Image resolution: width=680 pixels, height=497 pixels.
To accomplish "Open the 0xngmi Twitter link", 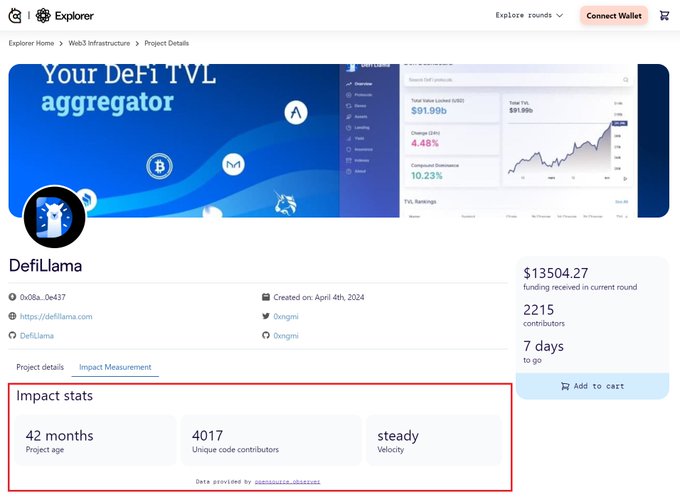I will (286, 317).
